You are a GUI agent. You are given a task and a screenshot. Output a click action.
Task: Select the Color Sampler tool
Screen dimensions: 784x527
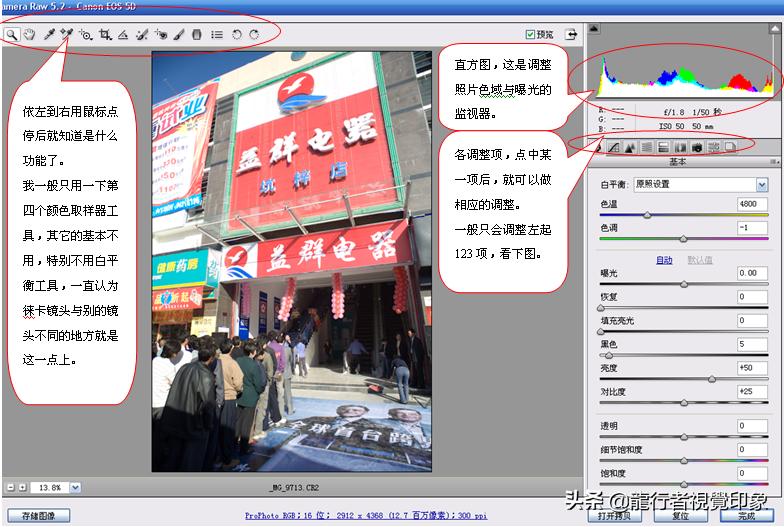[66, 34]
